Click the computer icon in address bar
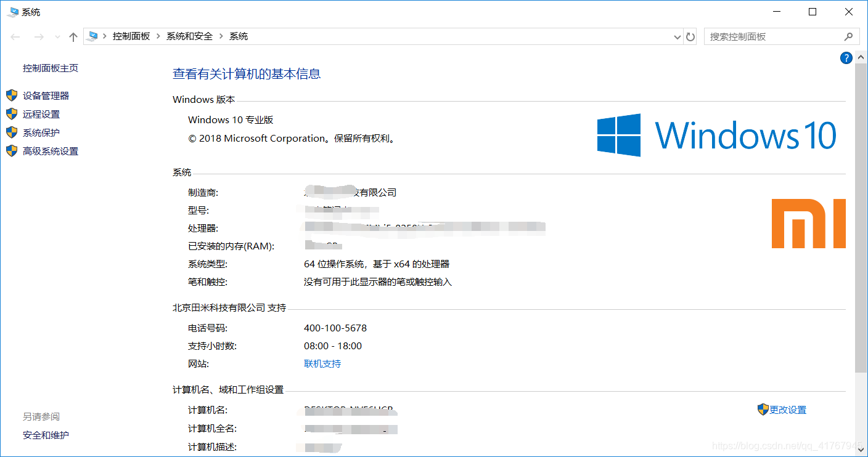The height and width of the screenshot is (457, 868). (x=93, y=36)
